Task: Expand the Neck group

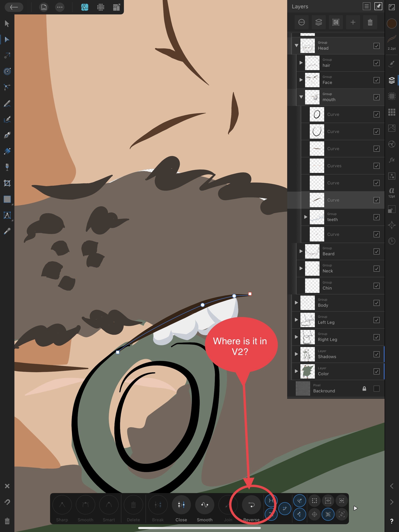Action: [301, 268]
